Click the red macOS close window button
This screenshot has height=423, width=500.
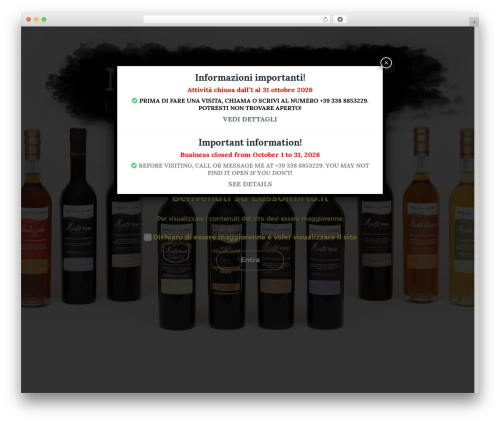[29, 19]
